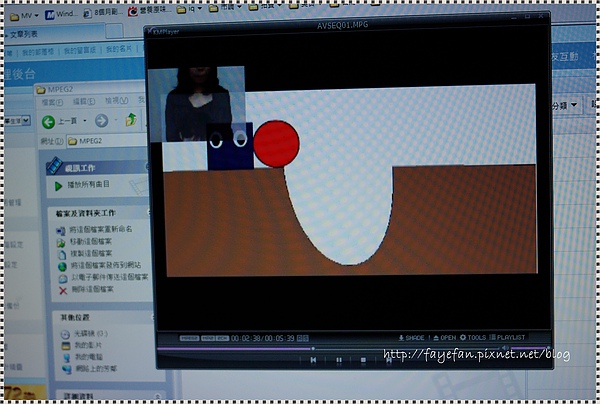Click the AVSEQ01.MPG title text

342,25
